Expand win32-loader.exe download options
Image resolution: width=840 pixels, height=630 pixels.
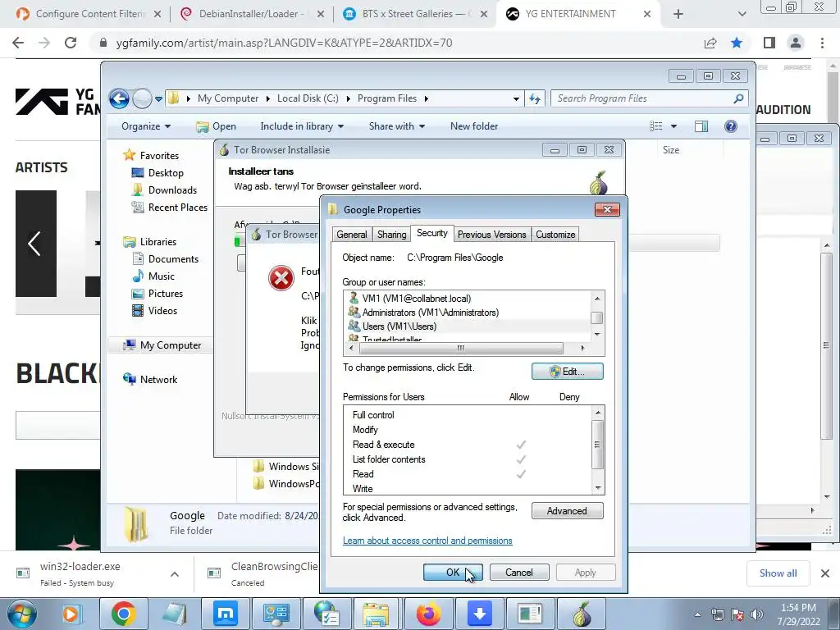pos(175,573)
